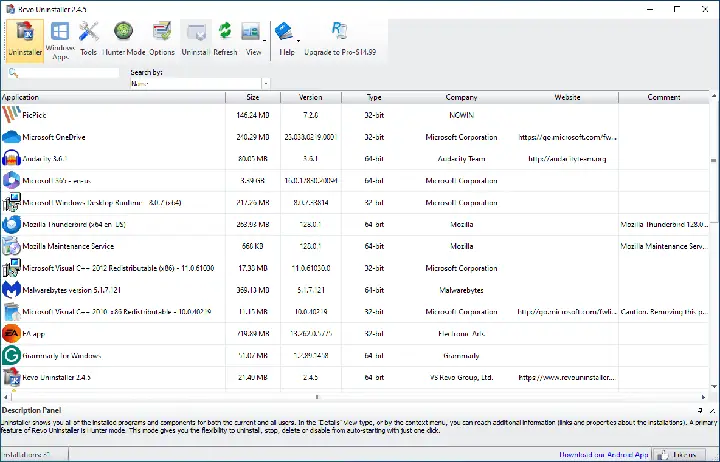Select the Grammarly for Windows name
The image size is (720, 462).
(62, 356)
